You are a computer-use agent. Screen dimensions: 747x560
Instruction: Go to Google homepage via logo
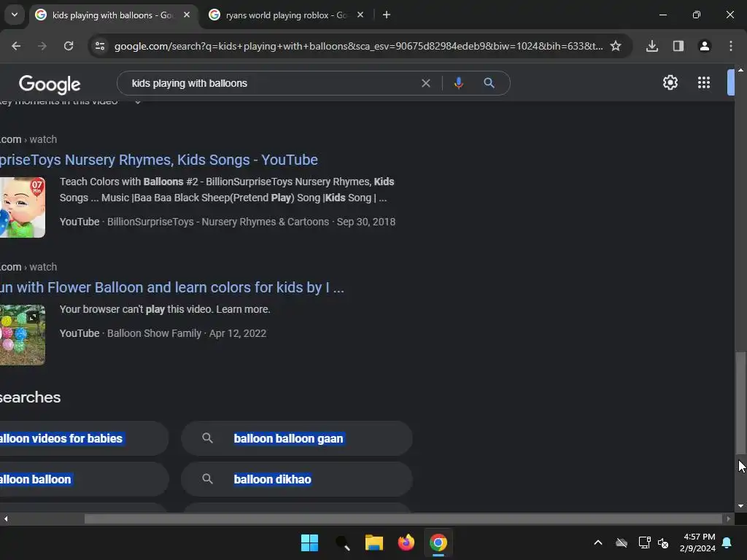pyautogui.click(x=50, y=85)
